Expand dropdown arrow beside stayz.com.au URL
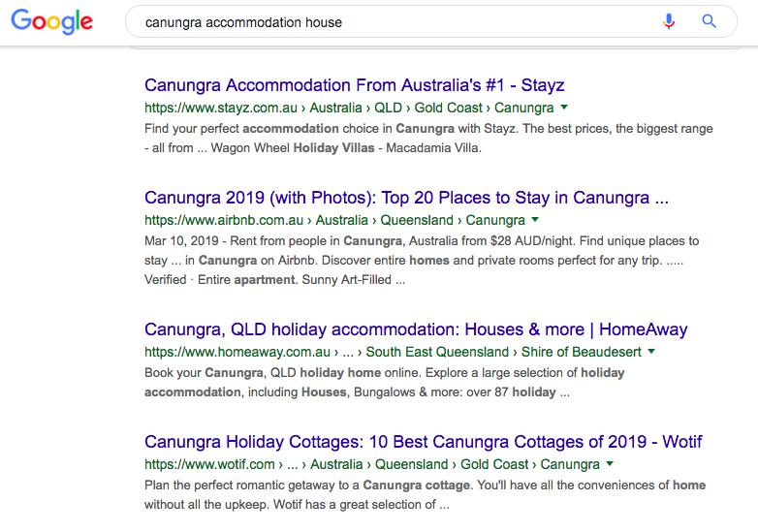758x532 pixels. tap(564, 108)
